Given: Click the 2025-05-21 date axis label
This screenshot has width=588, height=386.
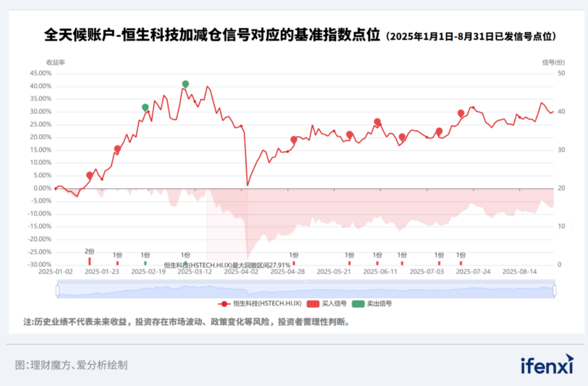Looking at the screenshot, I should click(x=334, y=272).
